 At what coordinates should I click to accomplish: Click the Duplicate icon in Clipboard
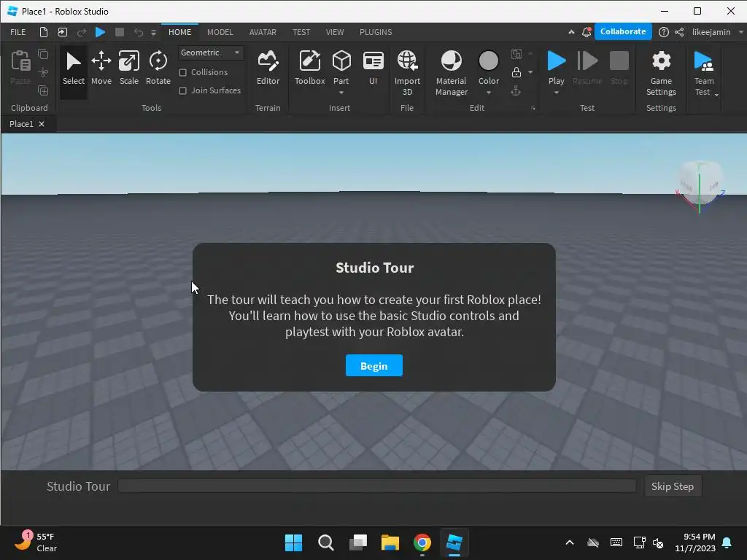click(43, 90)
